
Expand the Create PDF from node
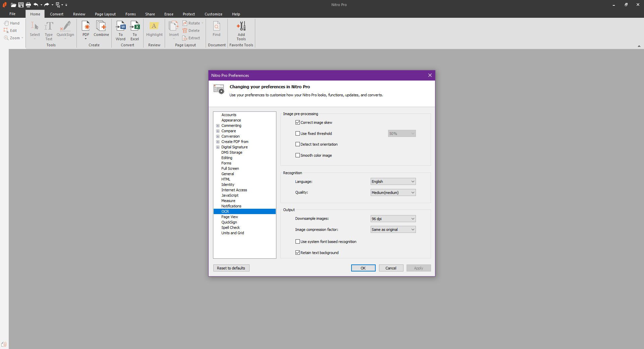[x=218, y=142]
